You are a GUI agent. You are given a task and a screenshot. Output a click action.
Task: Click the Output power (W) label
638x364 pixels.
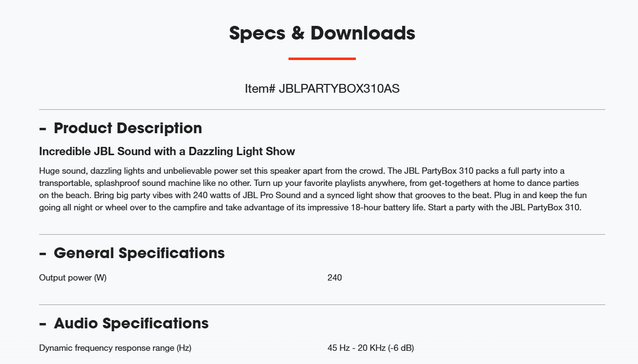coord(73,278)
